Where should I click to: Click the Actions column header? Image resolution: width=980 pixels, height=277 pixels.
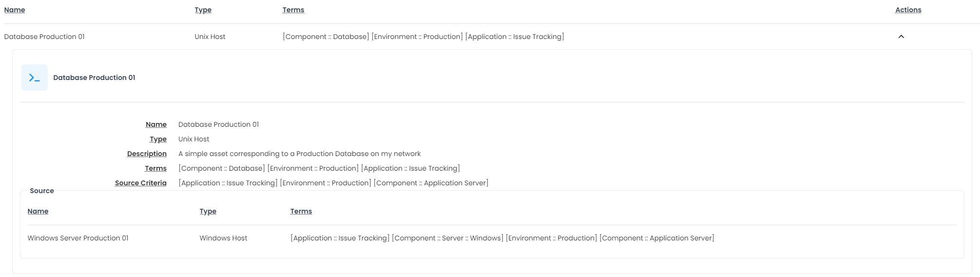[908, 10]
